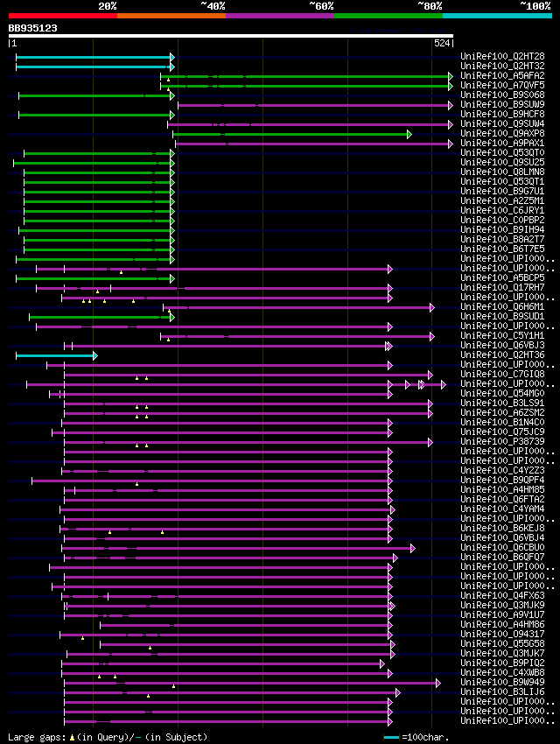
Task: Open the UniRef100_C5Y1H1 entry
Action: (502, 336)
